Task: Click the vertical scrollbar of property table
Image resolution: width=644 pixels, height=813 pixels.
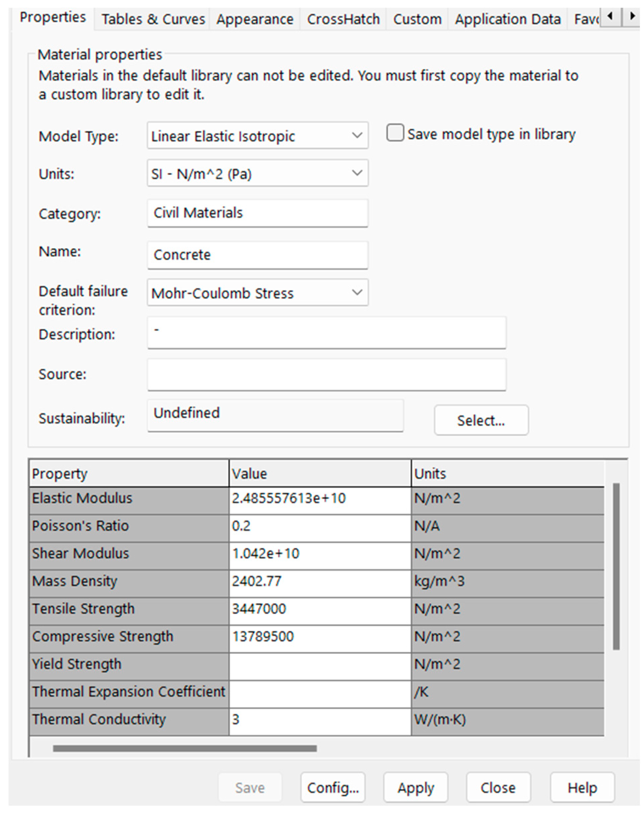Action: tap(616, 565)
